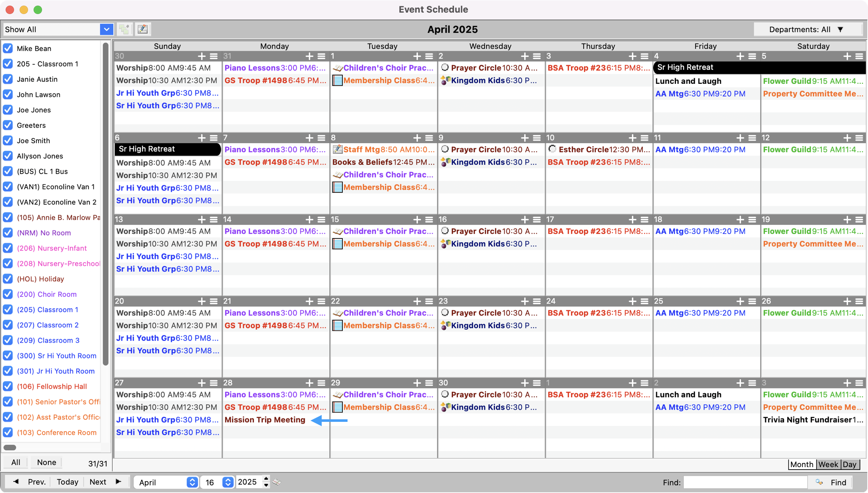Click the calendar icon next to the year field
The image size is (868, 493).
[277, 482]
